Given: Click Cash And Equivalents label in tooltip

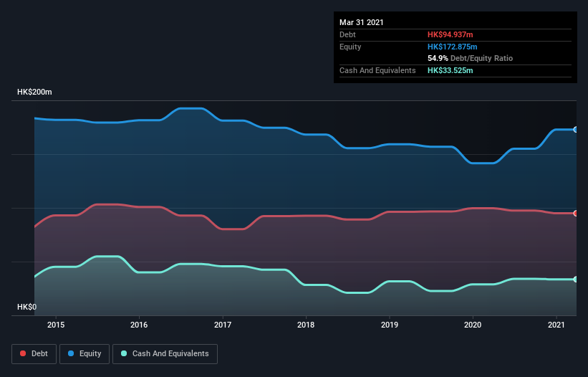Looking at the screenshot, I should click(377, 70).
